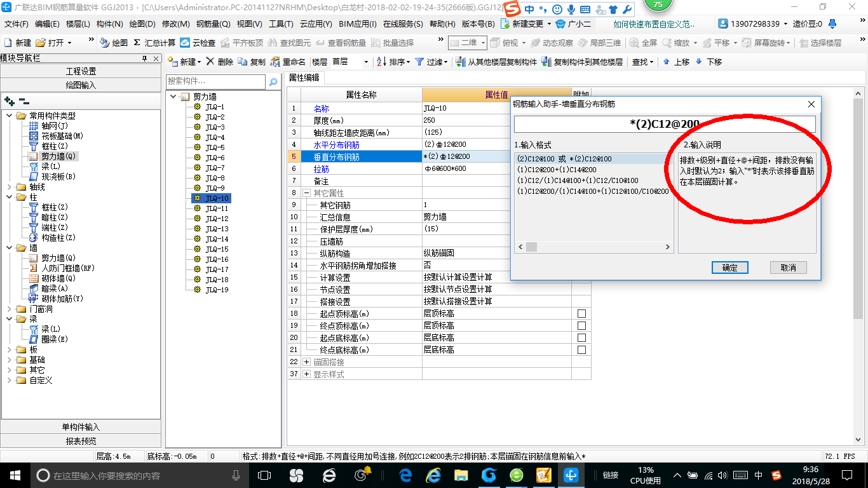
Task: Click the add-all plus icon in navigation panel
Action: (10, 100)
